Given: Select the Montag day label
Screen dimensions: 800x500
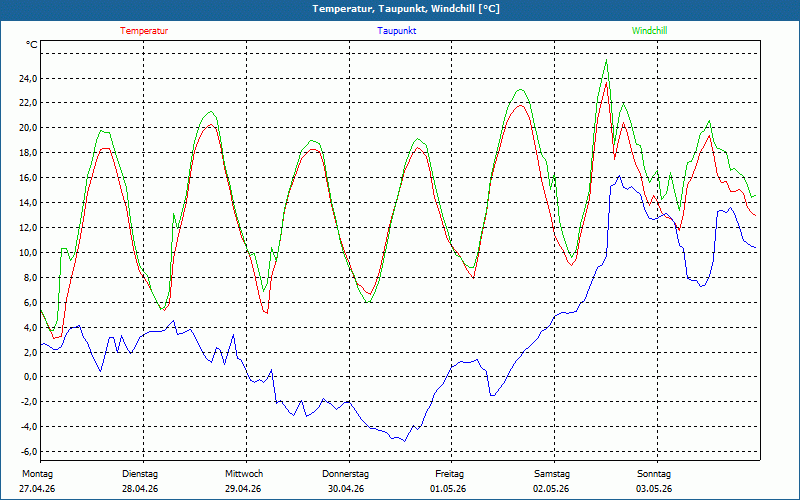Looking at the screenshot, I should [37, 474].
